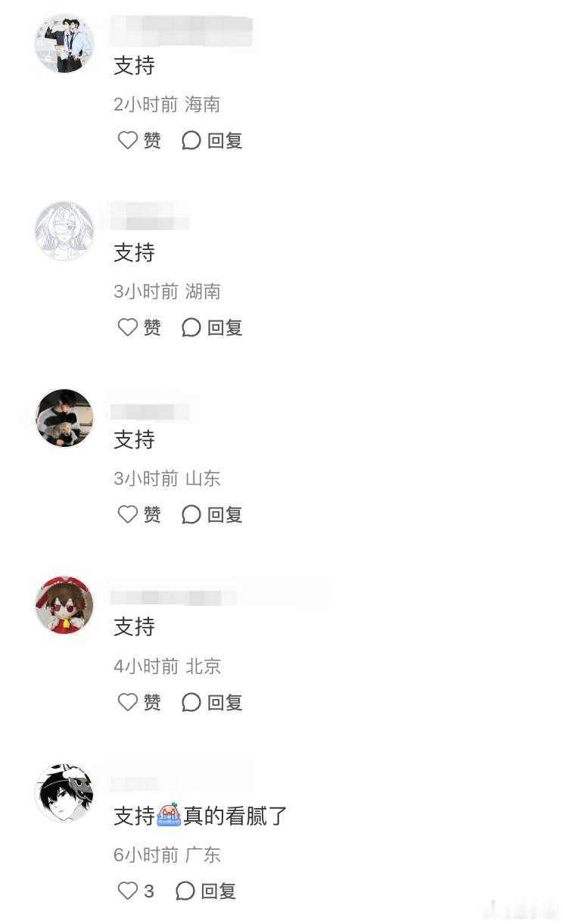
Task: Open blurred username of the Shandong commenter
Action: coord(150,411)
